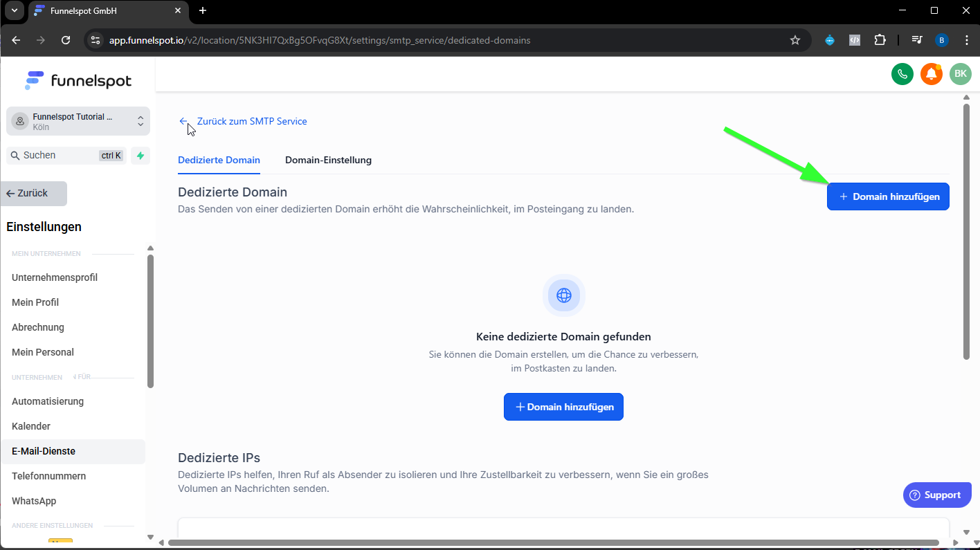Open E-Mail-Dienste settings
The height and width of the screenshot is (550, 980).
(x=73, y=451)
